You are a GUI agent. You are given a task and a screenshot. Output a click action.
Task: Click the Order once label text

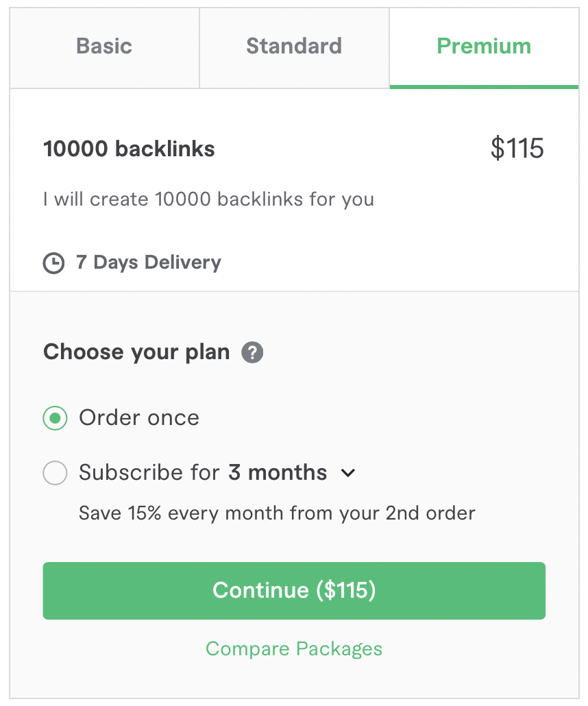139,418
